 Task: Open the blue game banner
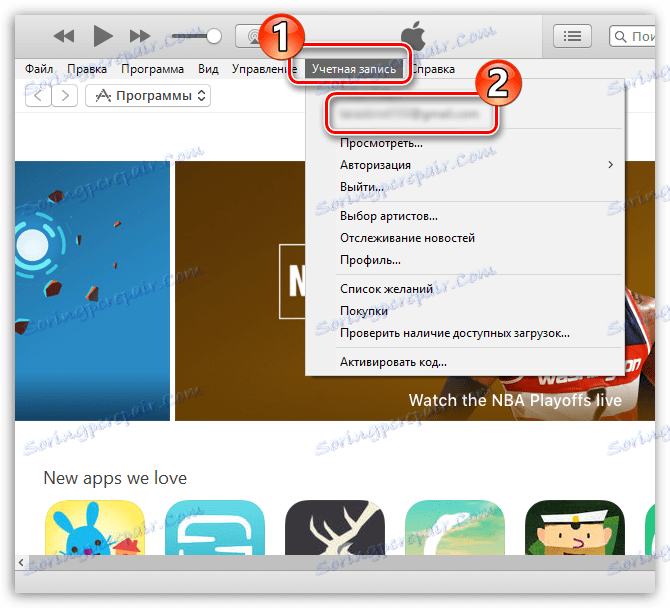(x=92, y=291)
